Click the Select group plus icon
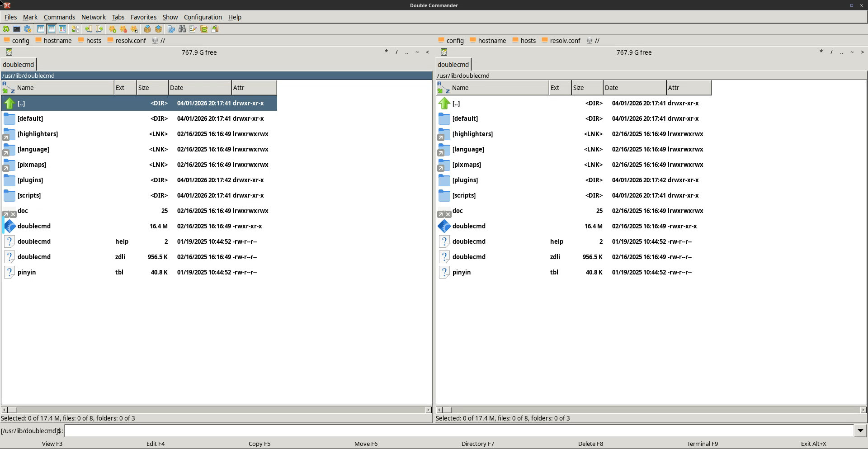The image size is (868, 449). 113,29
